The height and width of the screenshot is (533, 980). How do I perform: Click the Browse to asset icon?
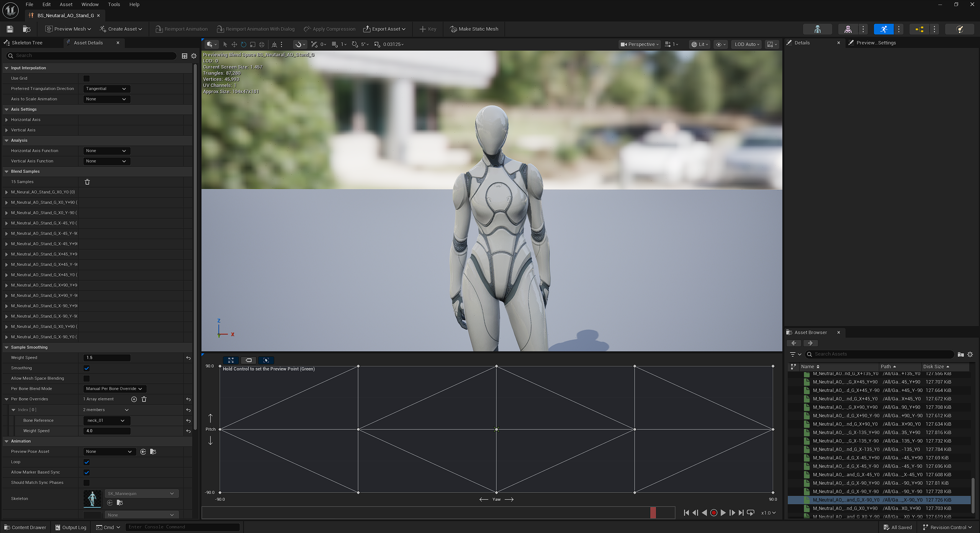(26, 29)
